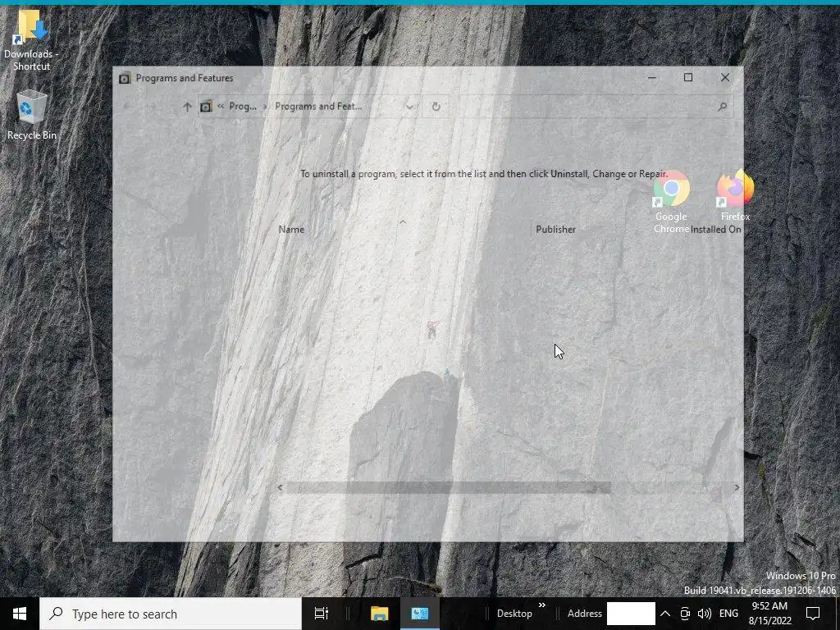Maximize the Programs and Features window
The width and height of the screenshot is (840, 630).
click(688, 78)
